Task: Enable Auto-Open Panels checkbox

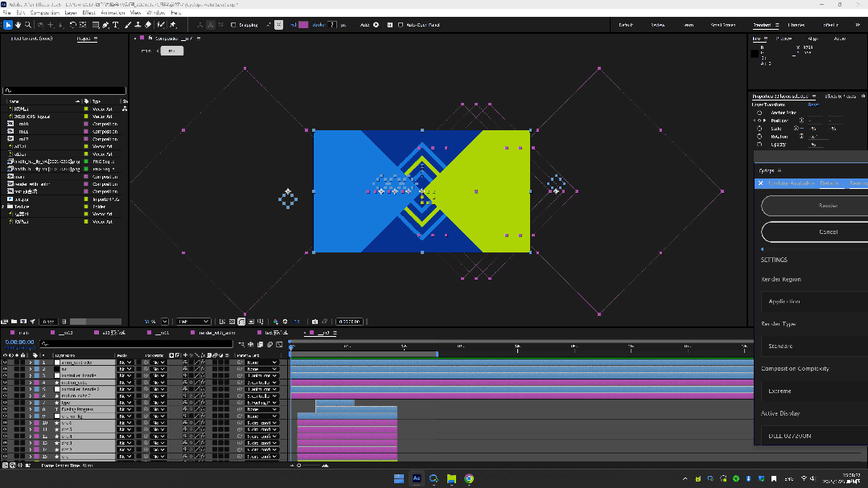Action: click(x=401, y=25)
